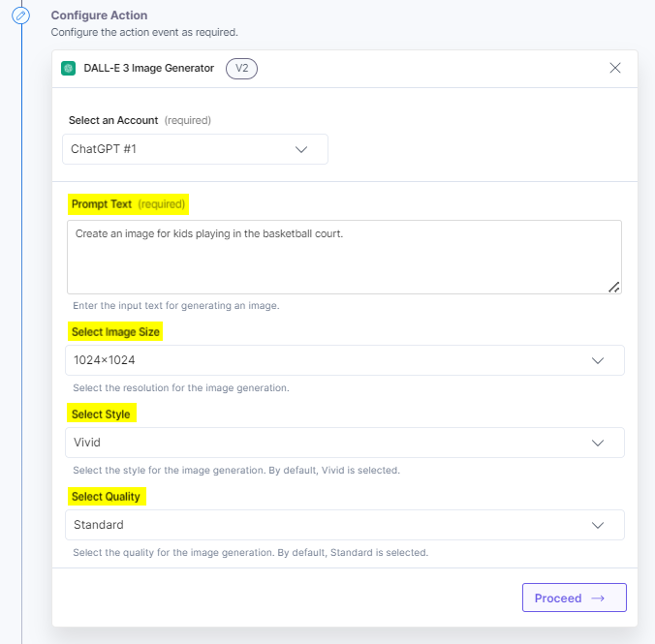Image resolution: width=655 pixels, height=644 pixels.
Task: Click the highlighted 'Select Image Size' label
Action: (x=115, y=332)
